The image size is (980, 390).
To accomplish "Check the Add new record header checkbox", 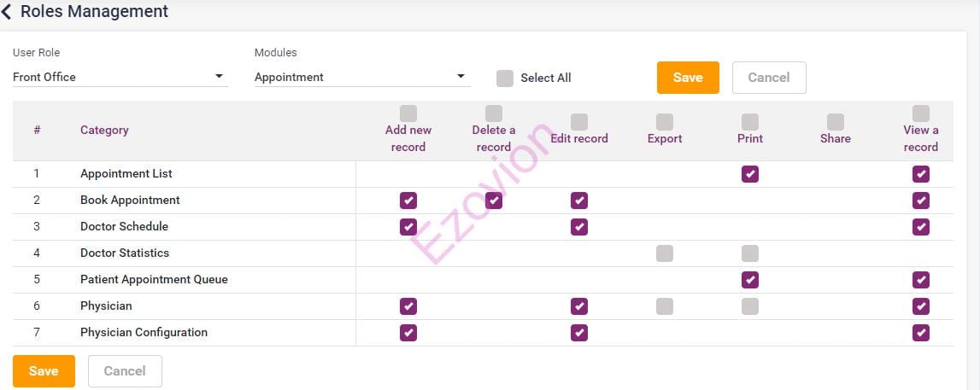I will click(x=408, y=114).
